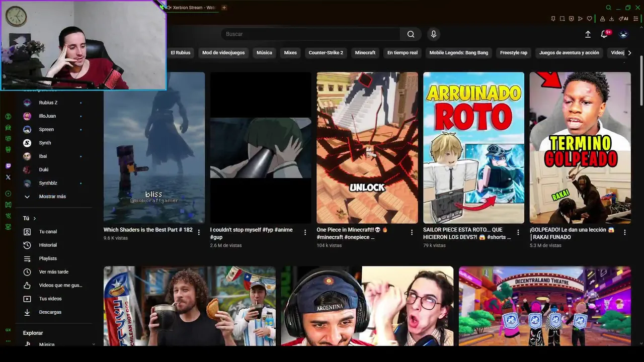Open Rubius Z subscription channel
Image resolution: width=644 pixels, height=362 pixels.
tap(54, 103)
